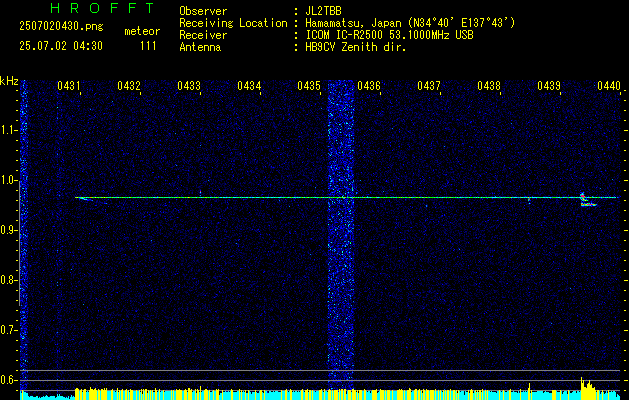
Task: Click the HROFFT title text
Action: 102,8
